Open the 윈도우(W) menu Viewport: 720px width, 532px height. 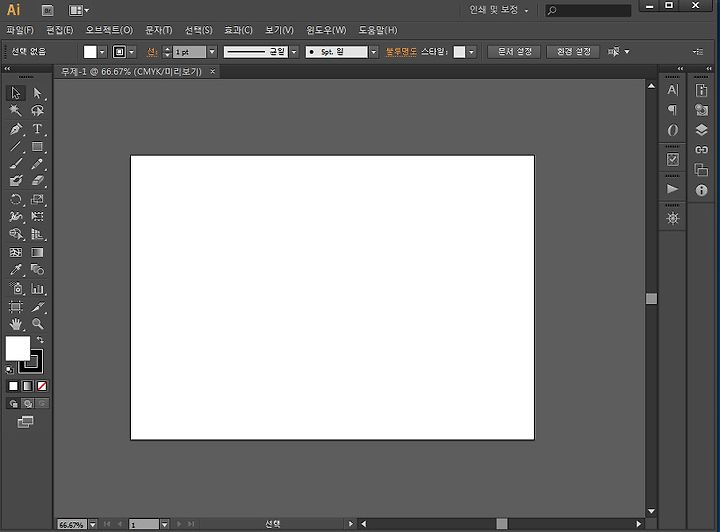click(x=326, y=30)
